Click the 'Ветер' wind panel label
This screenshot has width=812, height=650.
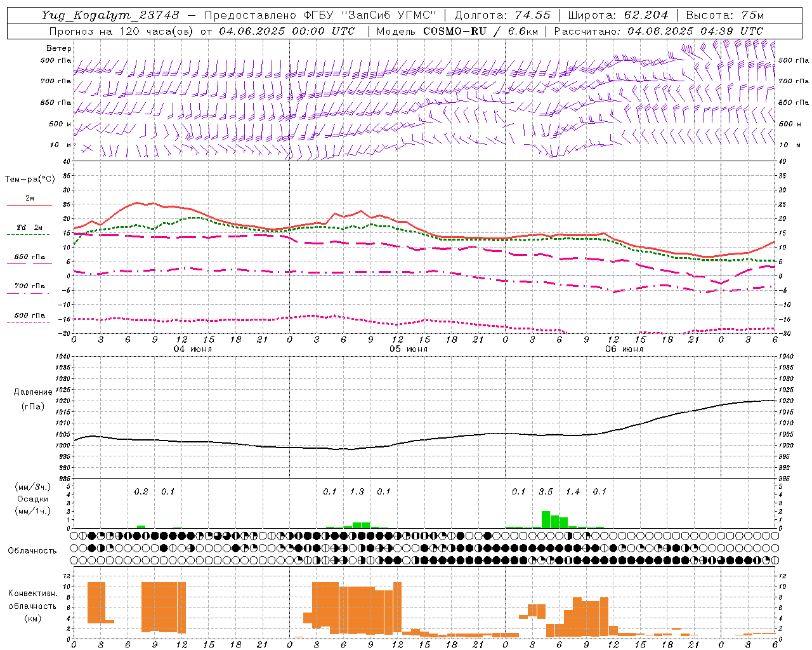coord(59,48)
